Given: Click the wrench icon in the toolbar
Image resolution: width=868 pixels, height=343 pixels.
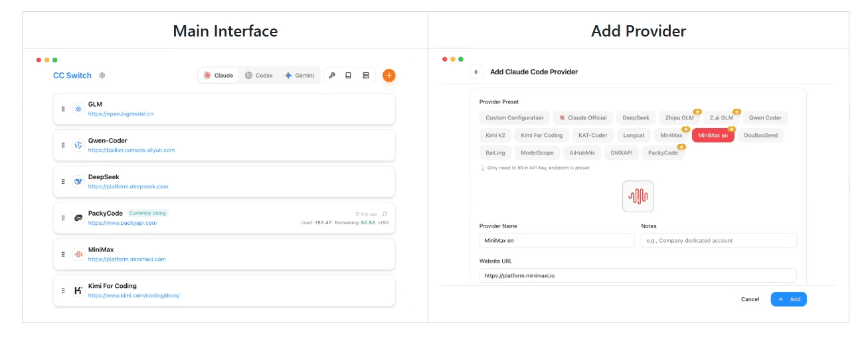Looking at the screenshot, I should click(x=332, y=76).
